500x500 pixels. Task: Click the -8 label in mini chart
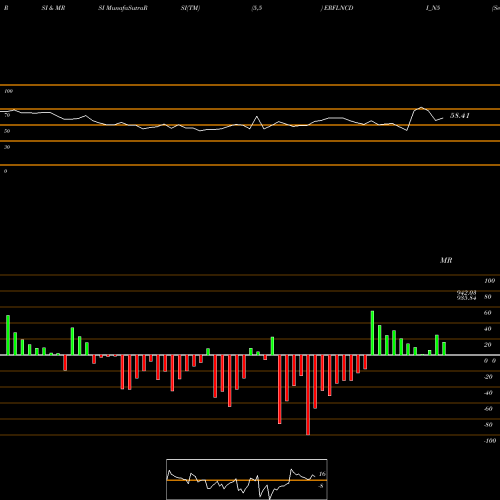pyautogui.click(x=321, y=486)
